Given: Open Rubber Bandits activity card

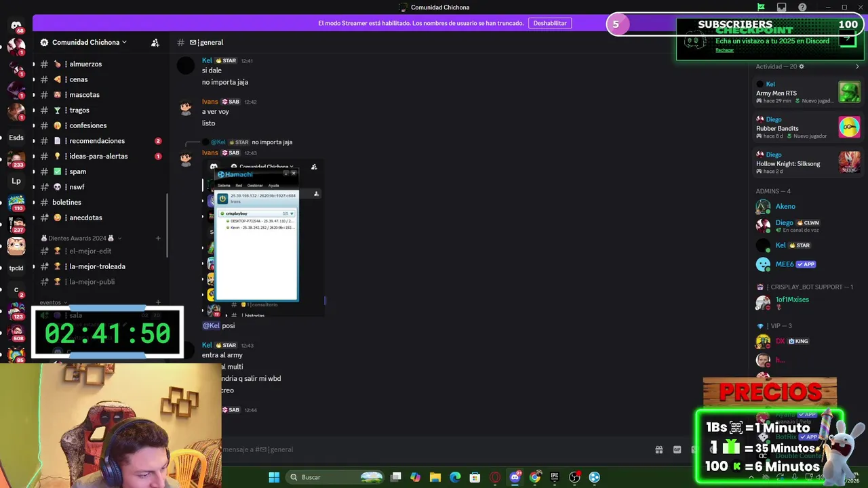Looking at the screenshot, I should point(808,127).
